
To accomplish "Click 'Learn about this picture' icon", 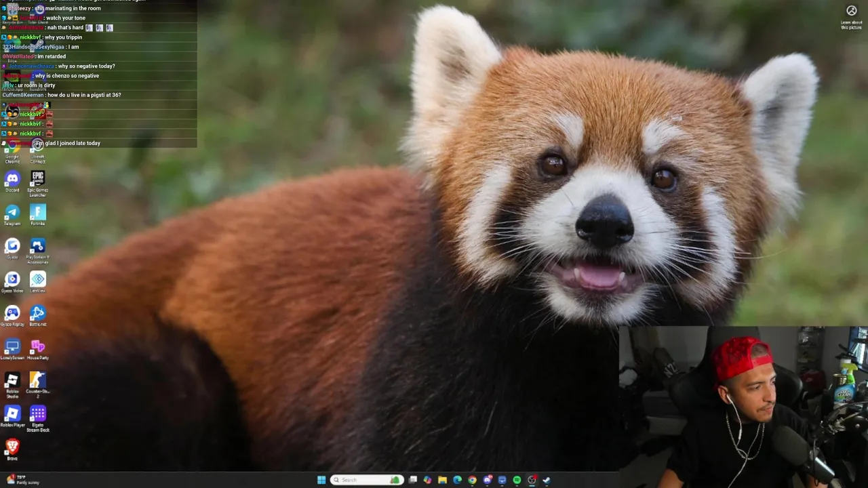I will click(x=852, y=16).
